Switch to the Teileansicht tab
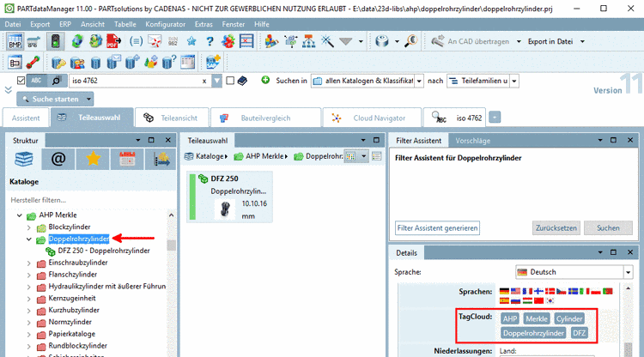 click(x=172, y=118)
